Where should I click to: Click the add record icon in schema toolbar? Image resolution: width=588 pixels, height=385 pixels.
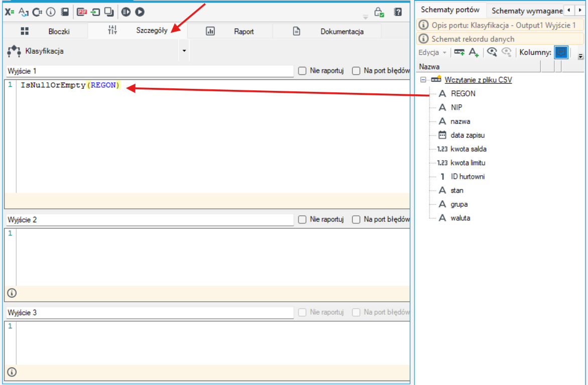(x=460, y=52)
